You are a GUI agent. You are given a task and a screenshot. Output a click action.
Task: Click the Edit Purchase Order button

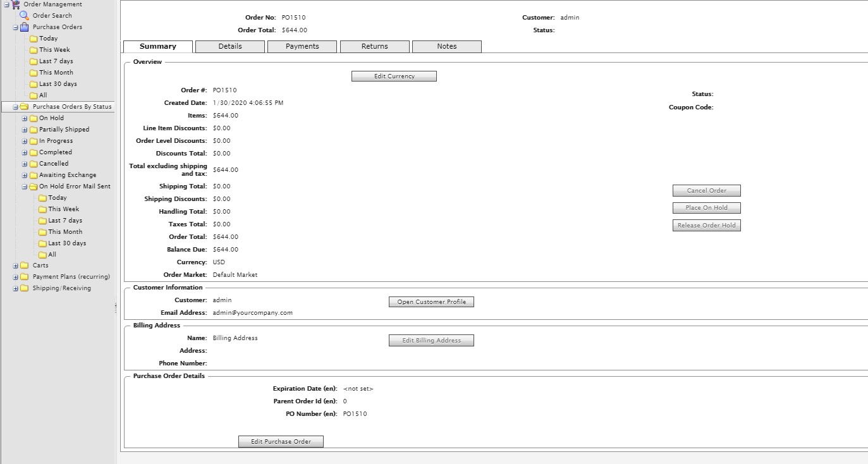pyautogui.click(x=281, y=441)
